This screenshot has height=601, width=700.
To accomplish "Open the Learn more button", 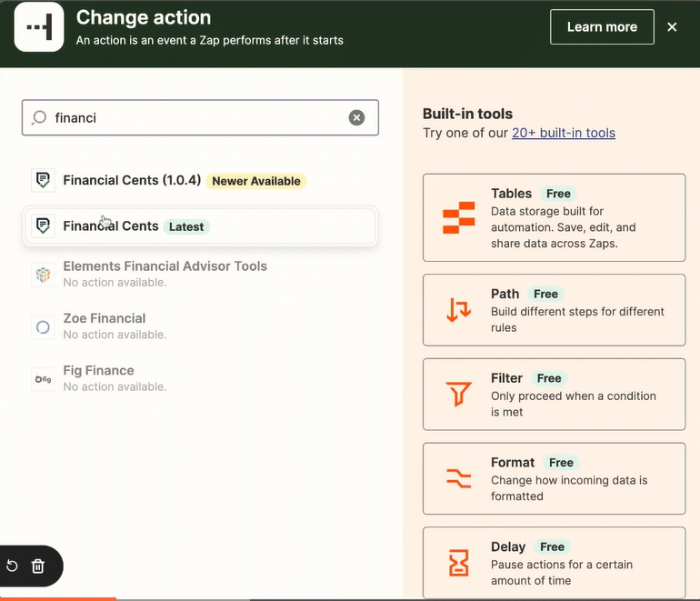I will pyautogui.click(x=602, y=26).
